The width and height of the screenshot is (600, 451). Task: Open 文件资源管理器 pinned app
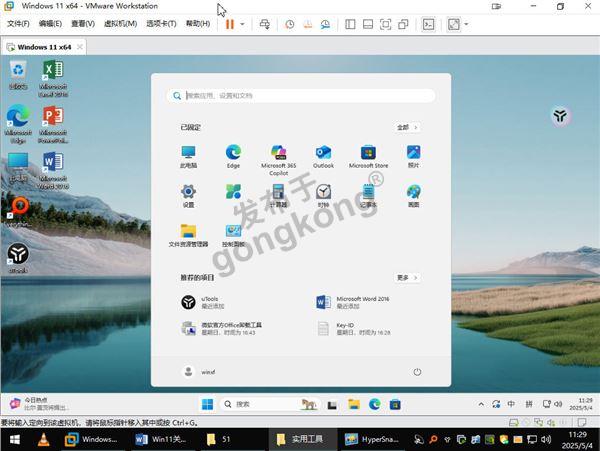pos(188,236)
